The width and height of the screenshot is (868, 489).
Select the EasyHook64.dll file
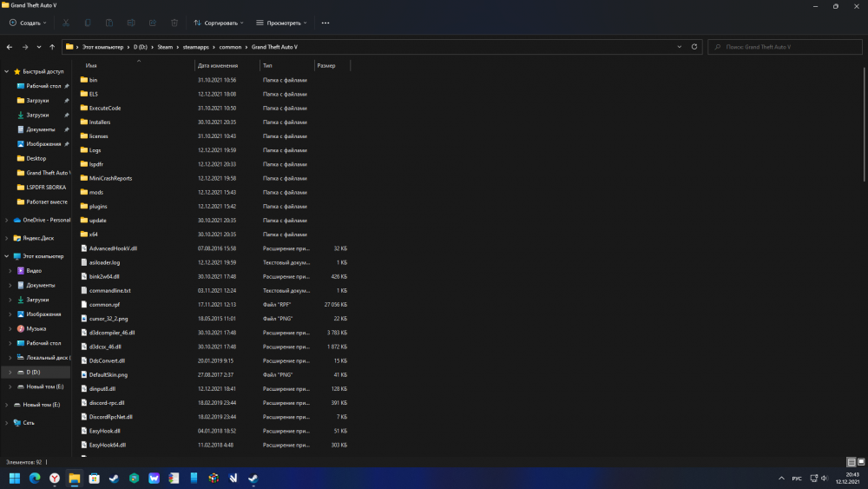[x=103, y=446]
